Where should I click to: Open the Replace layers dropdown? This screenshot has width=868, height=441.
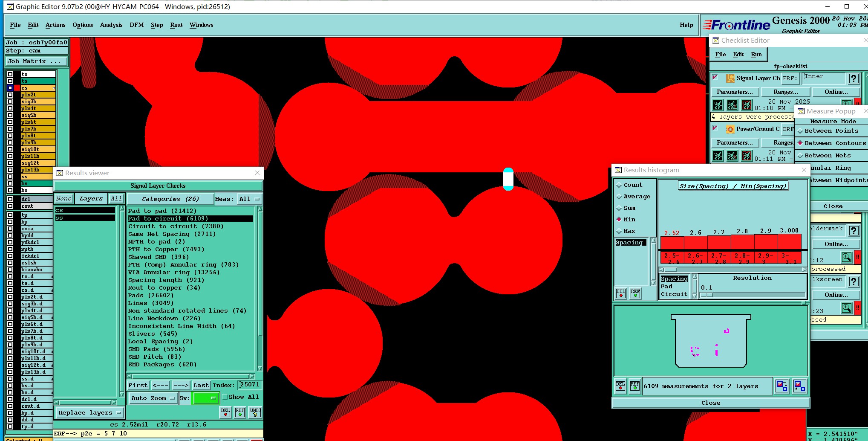[89, 413]
